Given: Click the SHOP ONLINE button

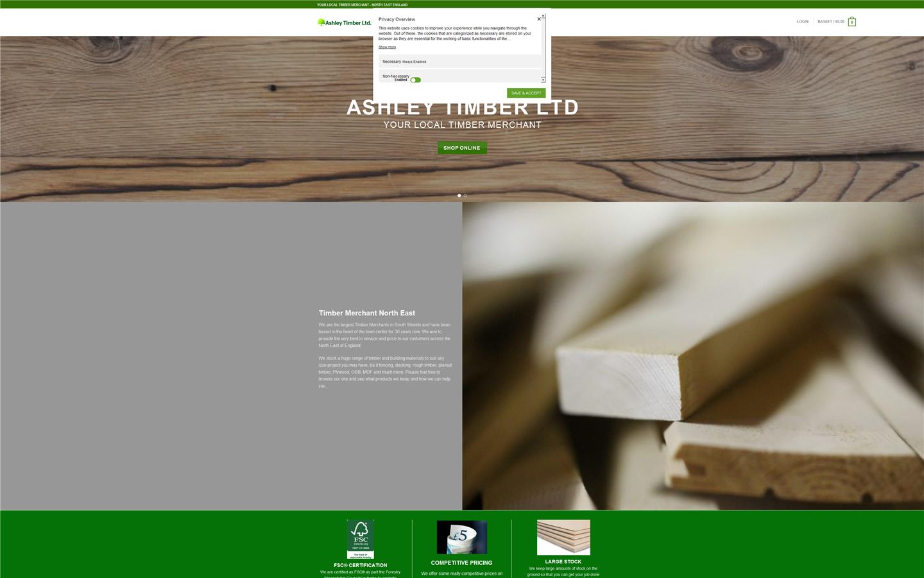Looking at the screenshot, I should coord(461,148).
